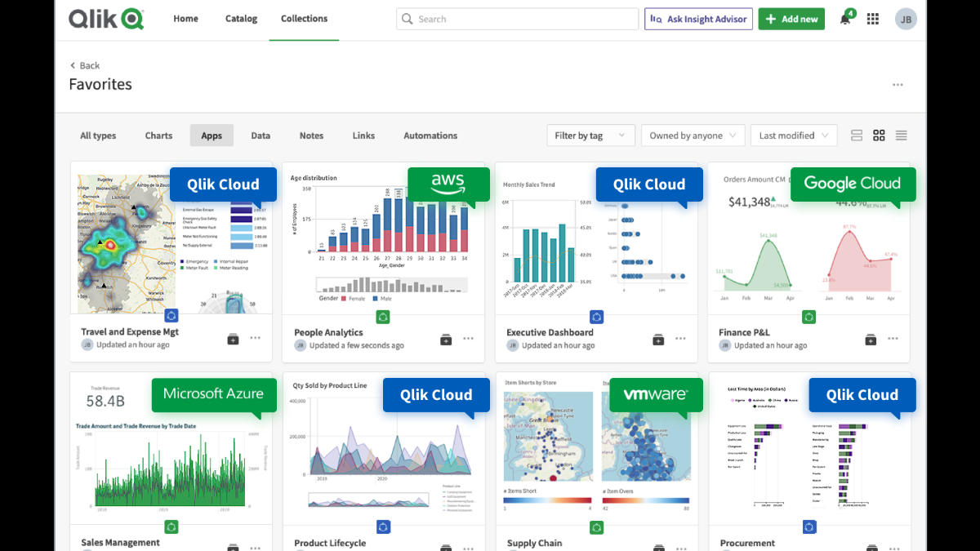Switch to large card list view
Screen dimensions: 980x551
pos(857,136)
